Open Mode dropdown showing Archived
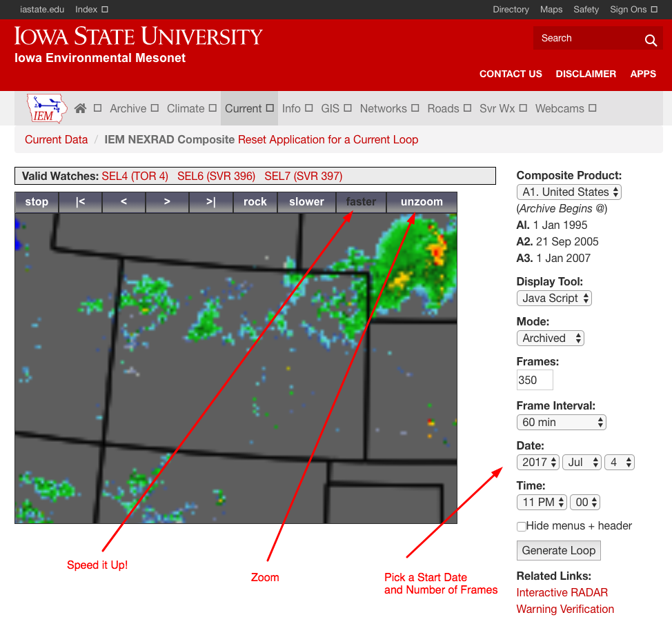The width and height of the screenshot is (672, 626). pos(551,339)
